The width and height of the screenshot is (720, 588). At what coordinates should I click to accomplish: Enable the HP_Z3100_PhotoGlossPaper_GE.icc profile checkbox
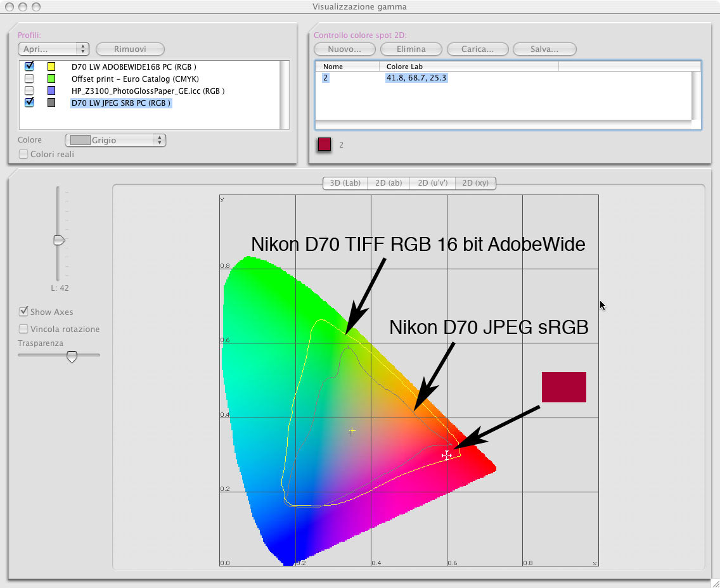tap(29, 91)
